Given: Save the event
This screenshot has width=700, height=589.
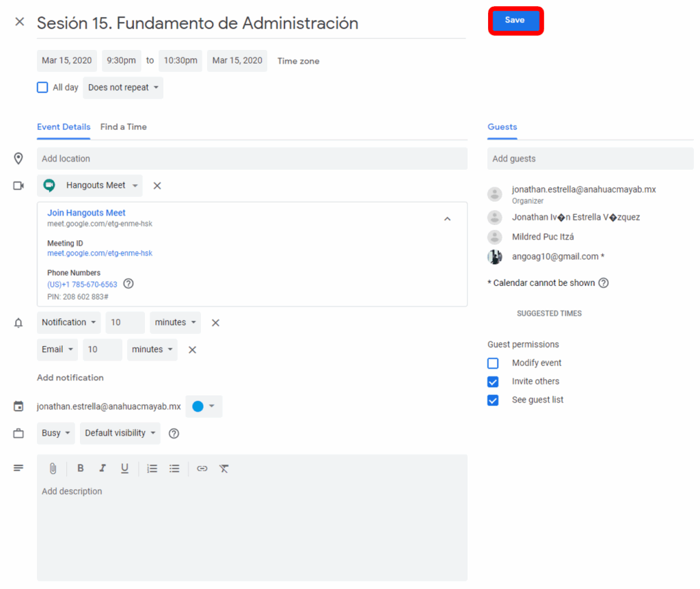Looking at the screenshot, I should [x=515, y=21].
